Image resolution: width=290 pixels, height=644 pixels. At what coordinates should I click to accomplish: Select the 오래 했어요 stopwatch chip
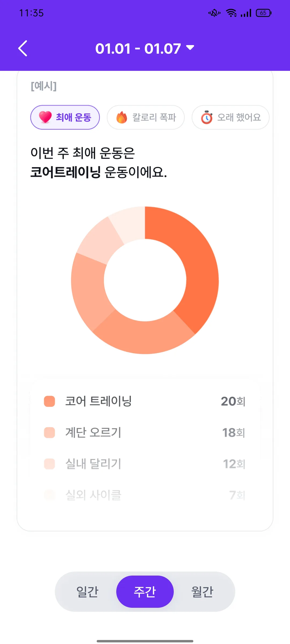point(230,117)
